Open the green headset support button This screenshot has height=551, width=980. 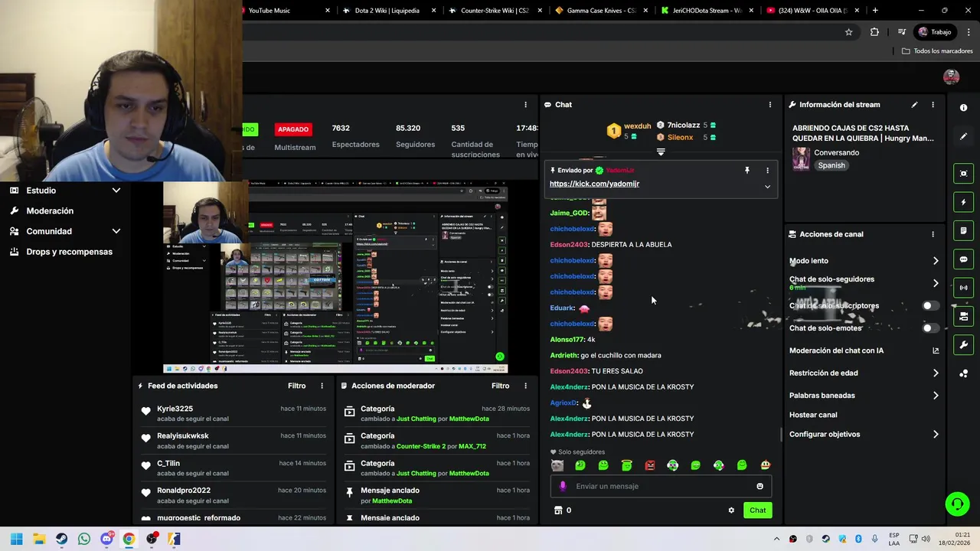tap(957, 504)
